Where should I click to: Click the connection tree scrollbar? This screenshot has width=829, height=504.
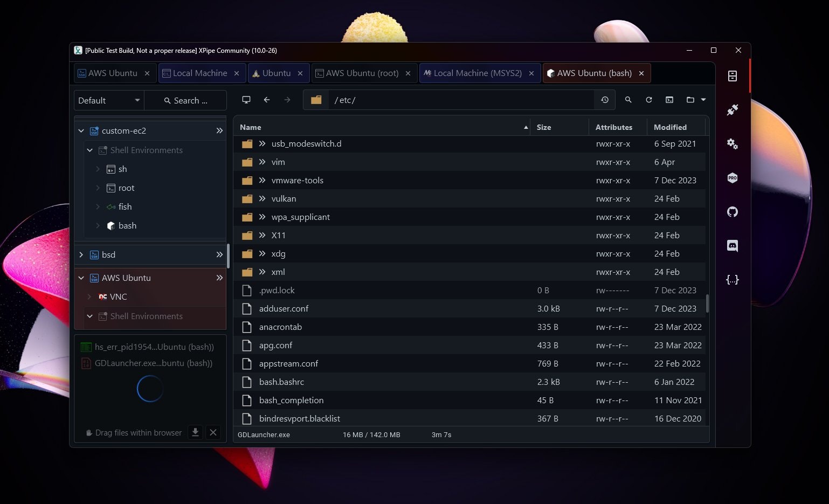[x=228, y=256]
